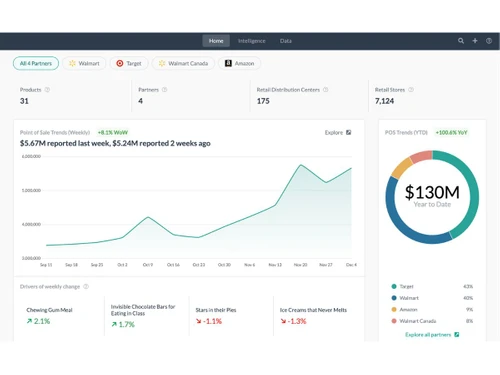Click the POS Trends (YTD) title
500x375 pixels.
coord(406,132)
